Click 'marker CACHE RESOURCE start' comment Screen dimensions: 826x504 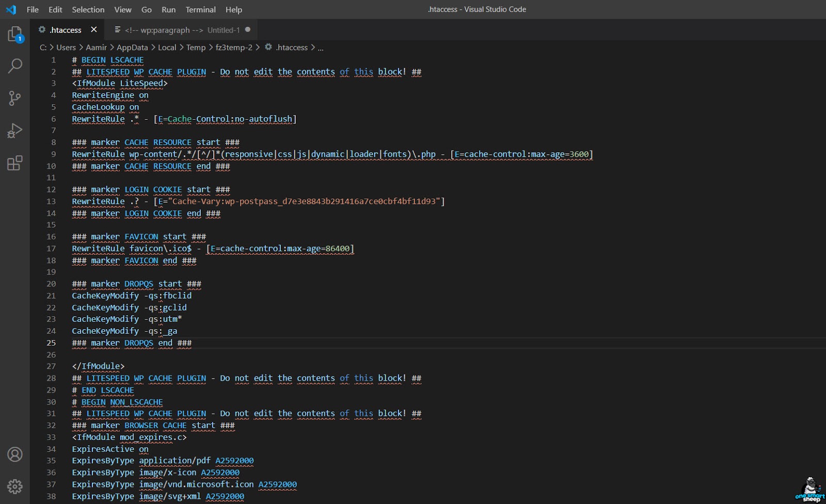156,142
